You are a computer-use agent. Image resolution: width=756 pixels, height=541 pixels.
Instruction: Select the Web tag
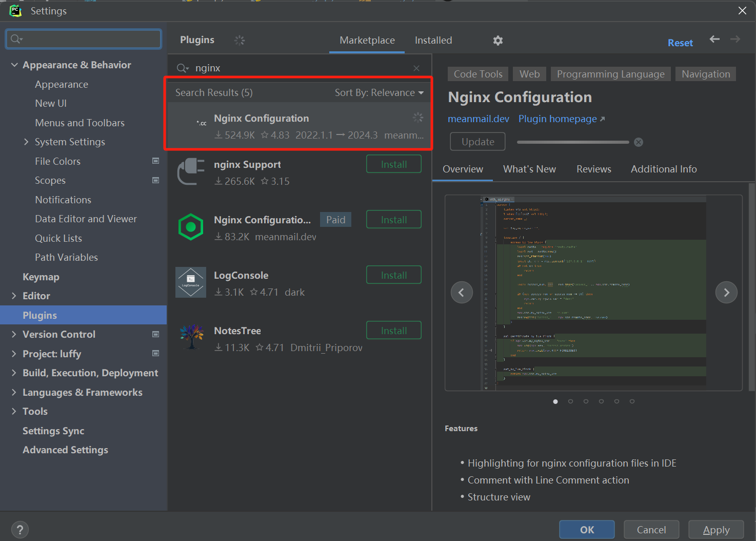tap(529, 74)
